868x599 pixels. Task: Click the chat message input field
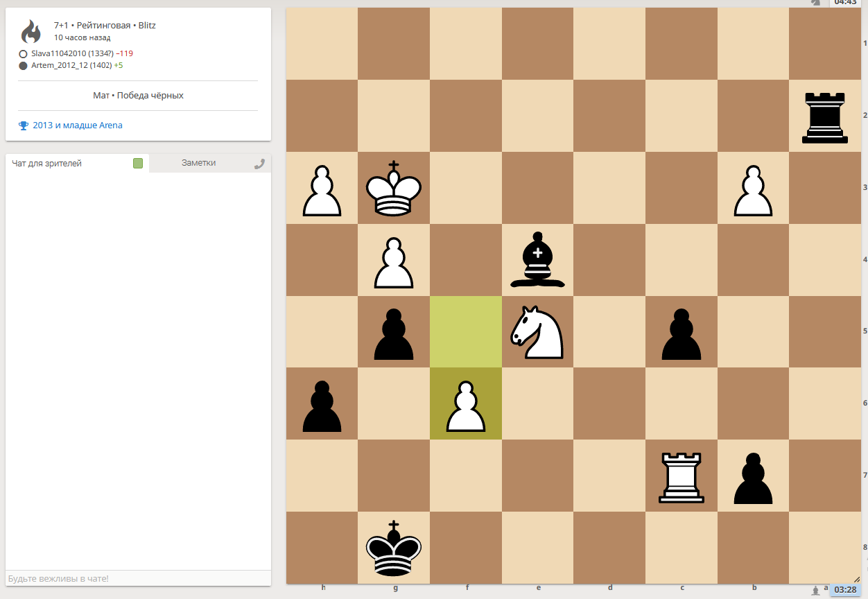click(x=137, y=578)
